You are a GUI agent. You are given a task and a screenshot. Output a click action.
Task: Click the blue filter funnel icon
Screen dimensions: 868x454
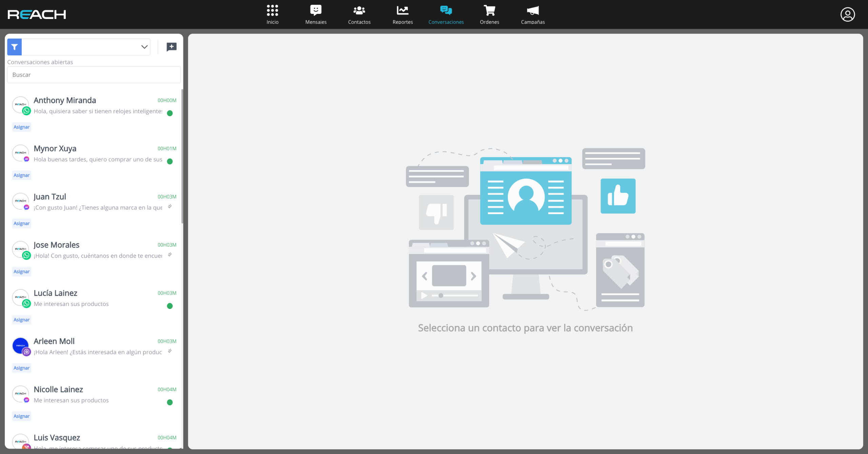click(x=14, y=47)
